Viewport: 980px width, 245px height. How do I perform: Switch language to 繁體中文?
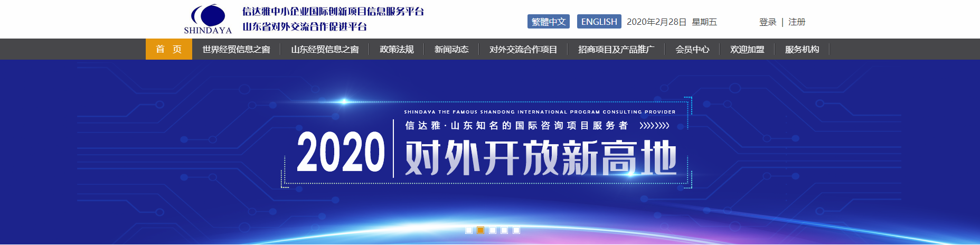(x=548, y=22)
